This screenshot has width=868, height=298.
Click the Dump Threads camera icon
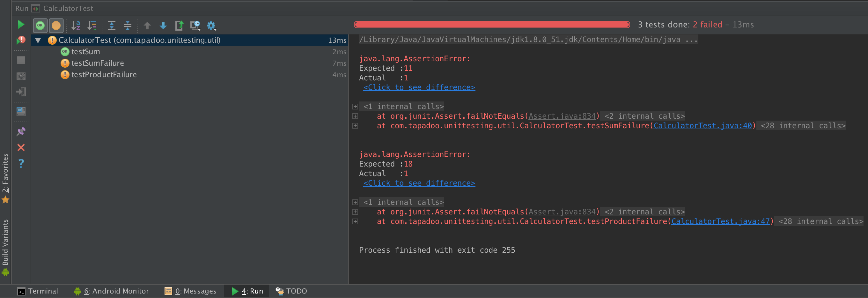21,76
